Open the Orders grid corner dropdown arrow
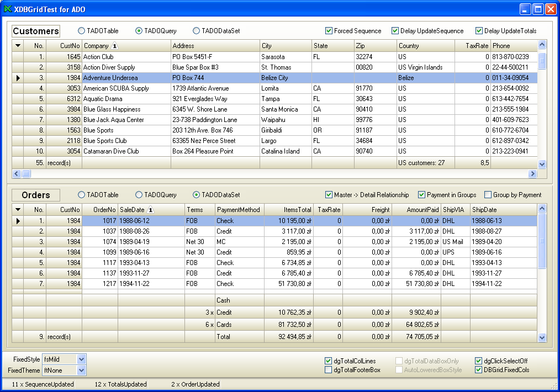This screenshot has width=560, height=392. coord(18,210)
